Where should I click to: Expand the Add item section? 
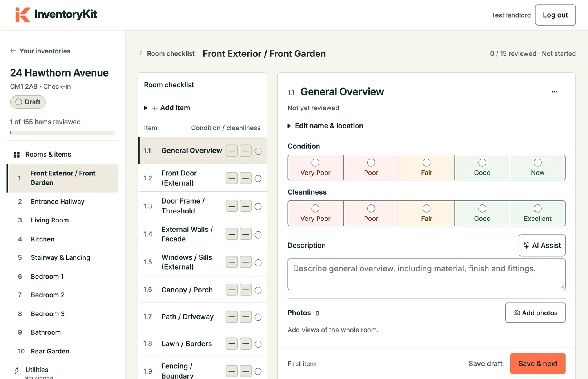click(x=167, y=108)
